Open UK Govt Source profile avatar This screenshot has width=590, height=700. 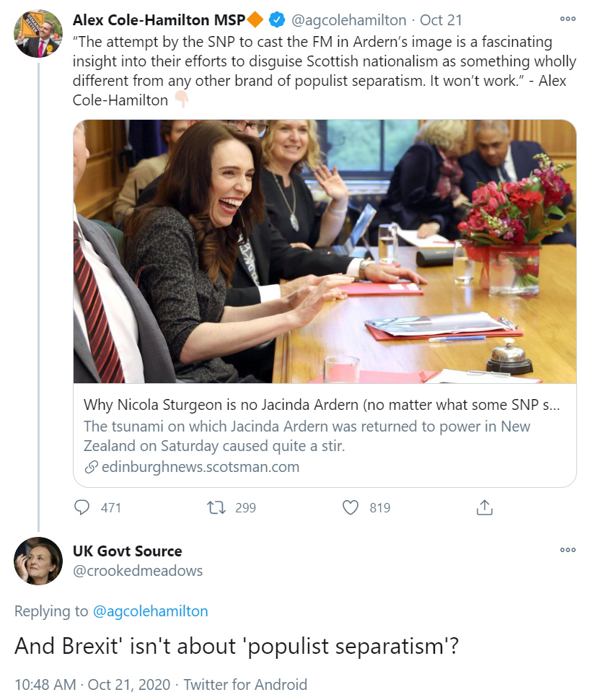[x=38, y=561]
